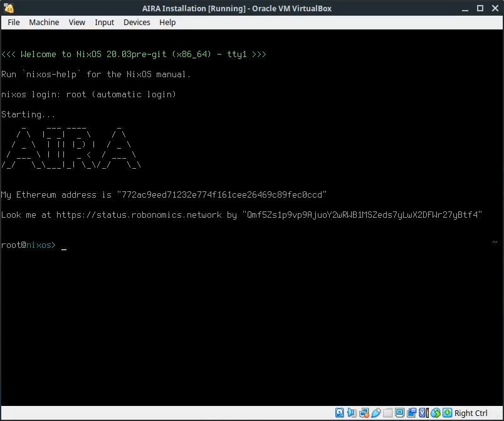
Task: Click the 'Starting...' text
Action: coord(28,114)
